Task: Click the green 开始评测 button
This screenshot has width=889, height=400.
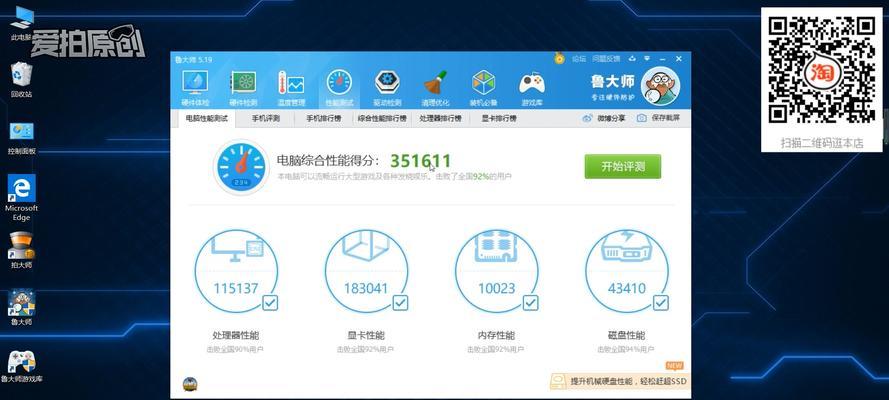Action: 623,167
